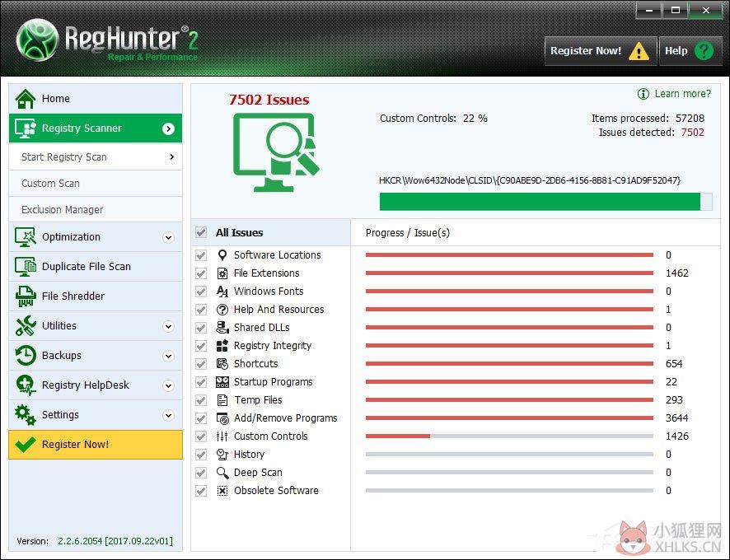
Task: Click the Deep Scan magnifier icon
Action: click(222, 473)
